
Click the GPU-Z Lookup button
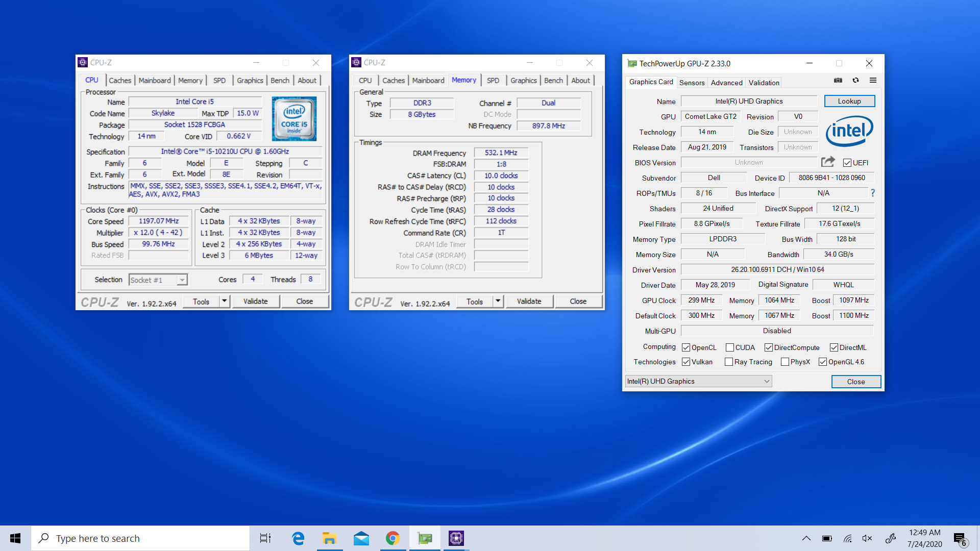(x=849, y=101)
